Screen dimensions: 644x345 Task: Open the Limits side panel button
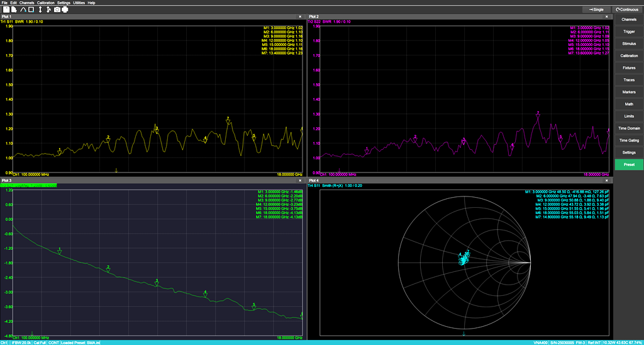(629, 116)
